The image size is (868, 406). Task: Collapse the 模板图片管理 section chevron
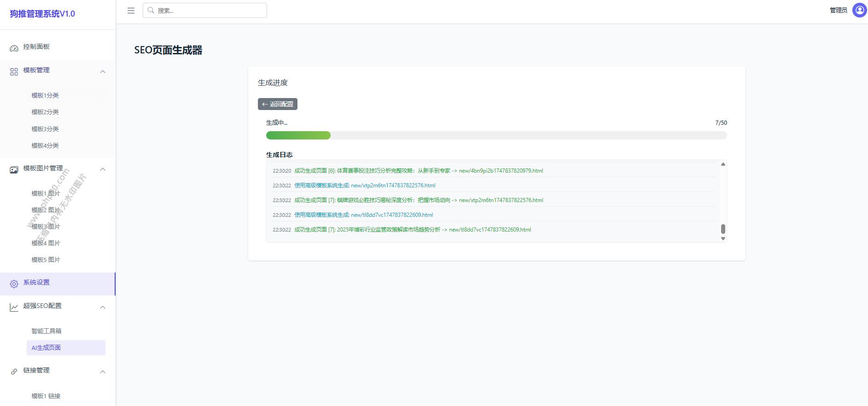click(103, 169)
